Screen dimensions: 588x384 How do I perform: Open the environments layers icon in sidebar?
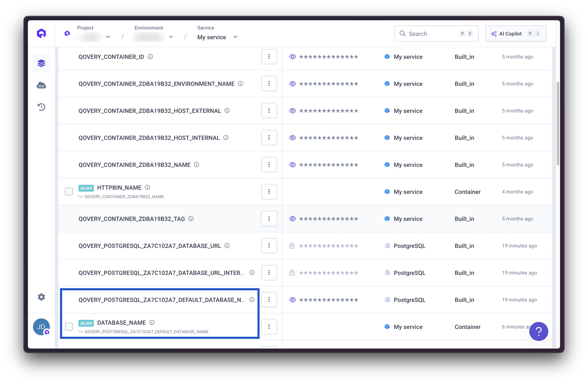click(x=41, y=63)
